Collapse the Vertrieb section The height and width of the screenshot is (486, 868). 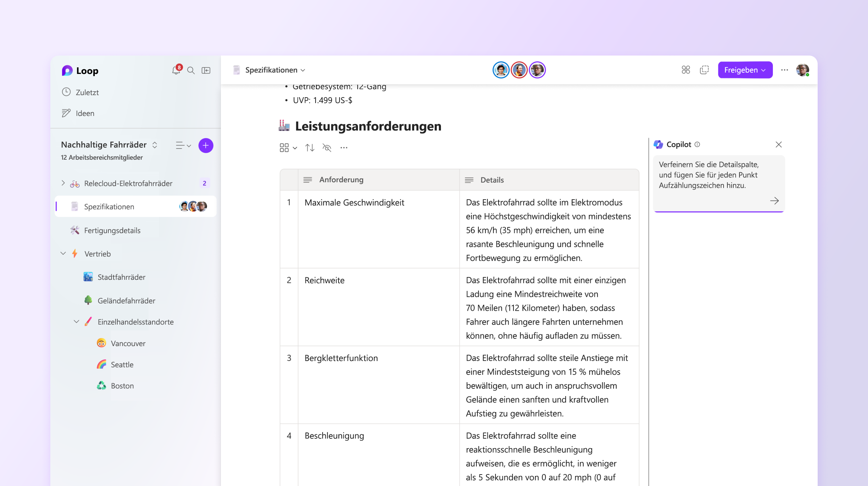click(x=64, y=253)
